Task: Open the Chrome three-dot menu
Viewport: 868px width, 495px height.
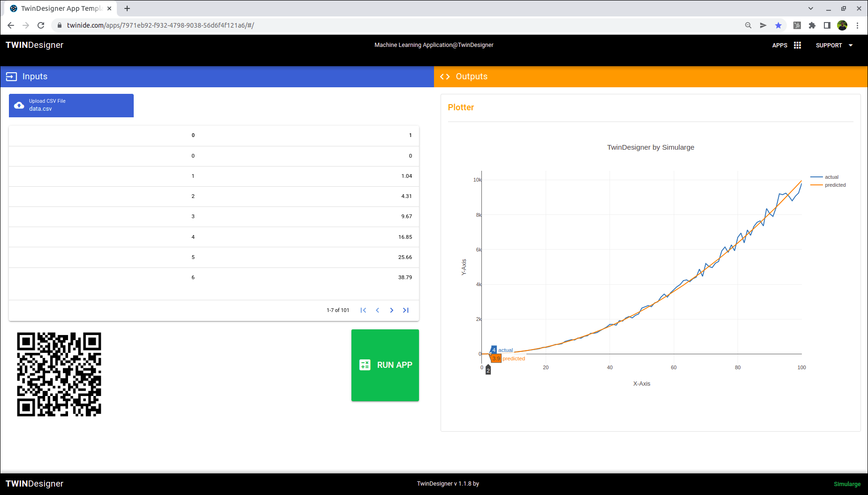Action: point(857,25)
